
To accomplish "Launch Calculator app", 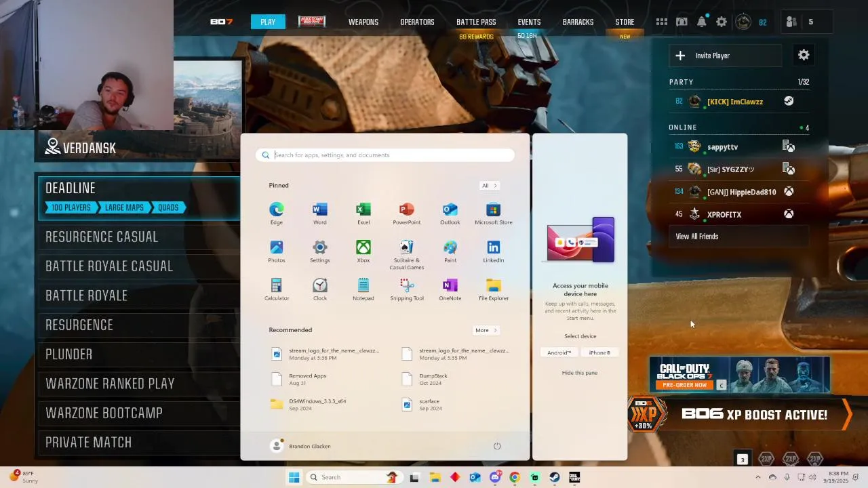I will pyautogui.click(x=277, y=289).
